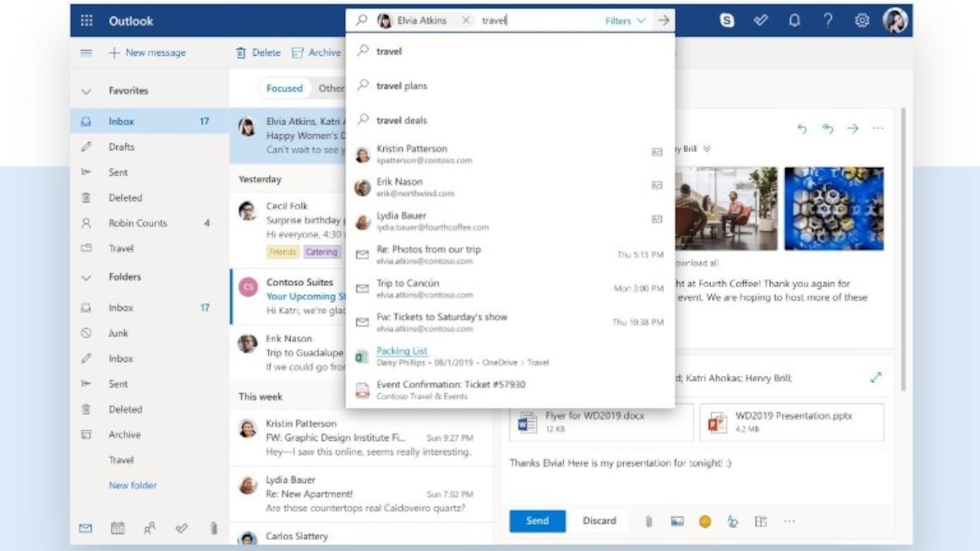This screenshot has height=551, width=980.
Task: Open Calendar from bottom bar
Action: (118, 528)
